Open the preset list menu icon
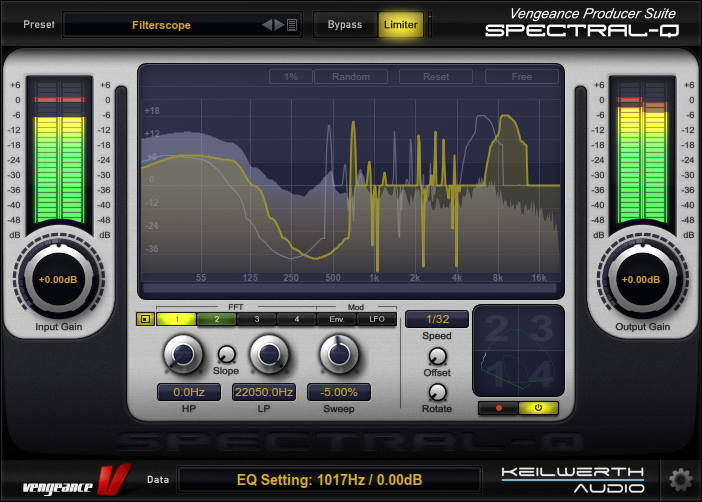 click(x=292, y=25)
